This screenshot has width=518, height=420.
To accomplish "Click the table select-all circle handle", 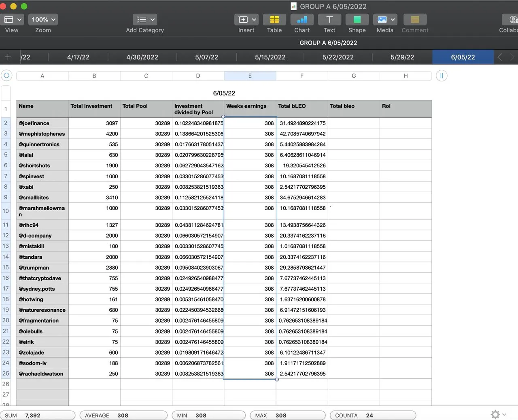I will click(x=6, y=76).
